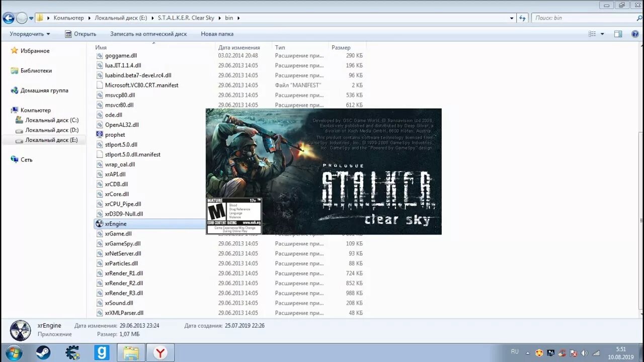Open the volume speaker tray icon

(x=584, y=353)
